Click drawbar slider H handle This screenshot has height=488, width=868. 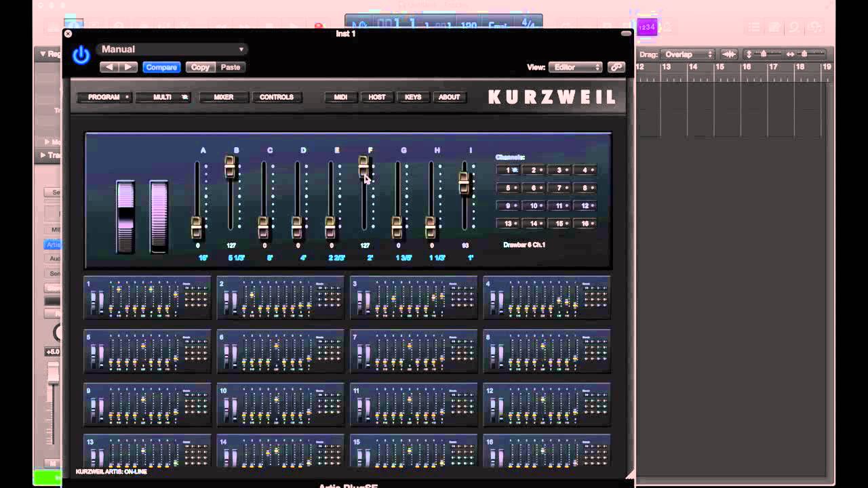coord(430,227)
